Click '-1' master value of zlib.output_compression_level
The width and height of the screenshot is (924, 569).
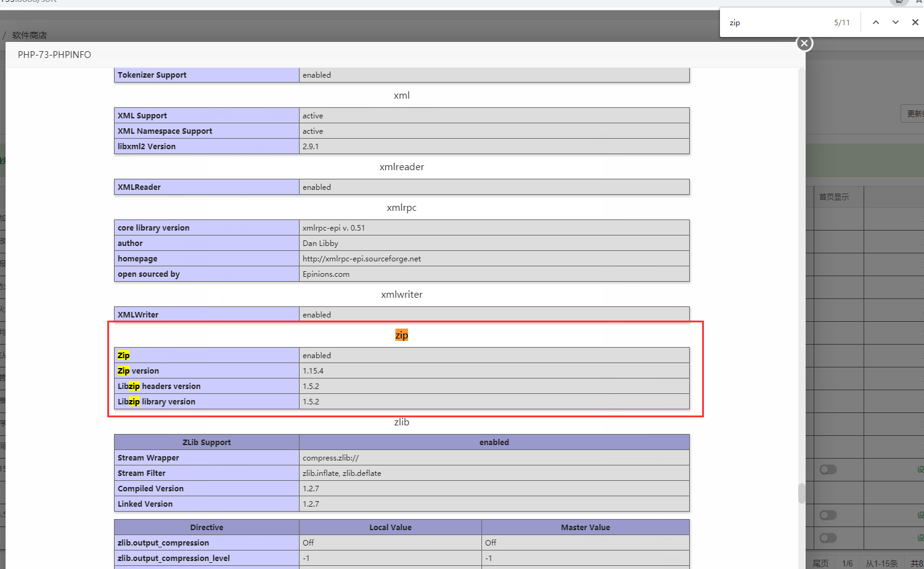[488, 559]
